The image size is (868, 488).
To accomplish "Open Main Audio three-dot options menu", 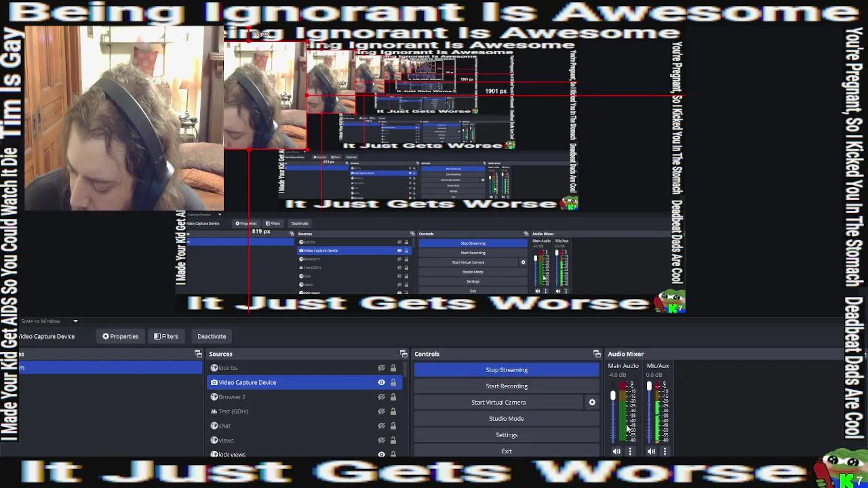I will tap(630, 451).
